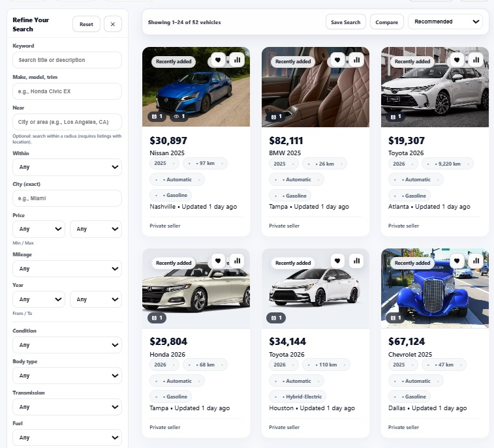
Task: Open the Year From dropdown
Action: [39, 299]
